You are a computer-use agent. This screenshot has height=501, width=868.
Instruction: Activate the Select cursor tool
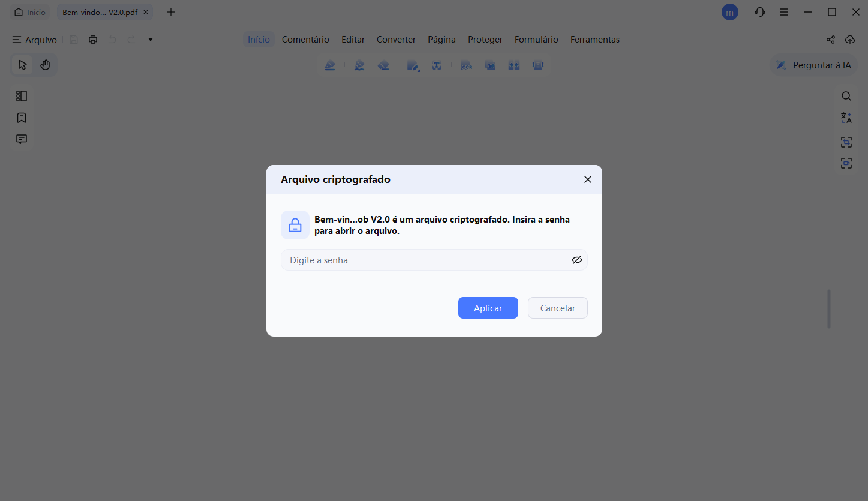22,64
